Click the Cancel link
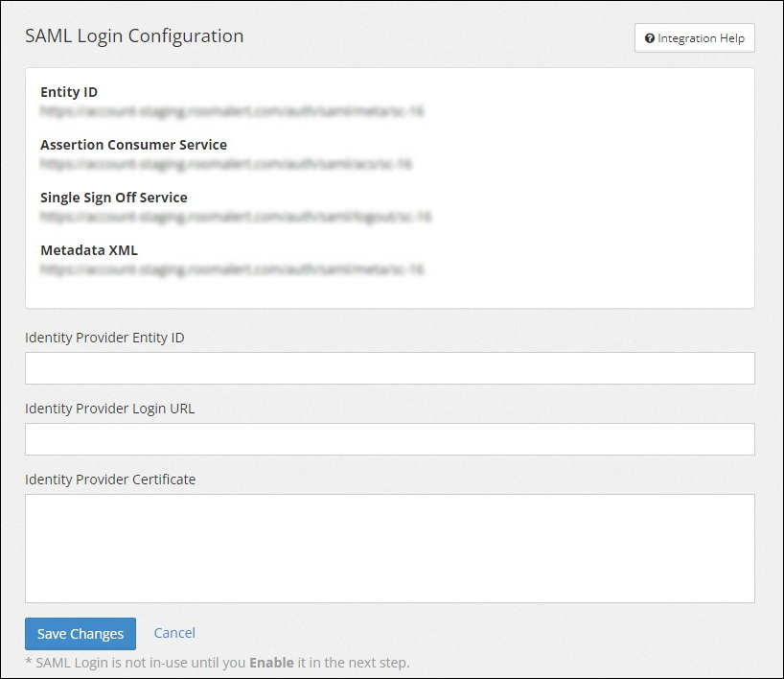Screen dimensions: 784x679 tap(174, 633)
